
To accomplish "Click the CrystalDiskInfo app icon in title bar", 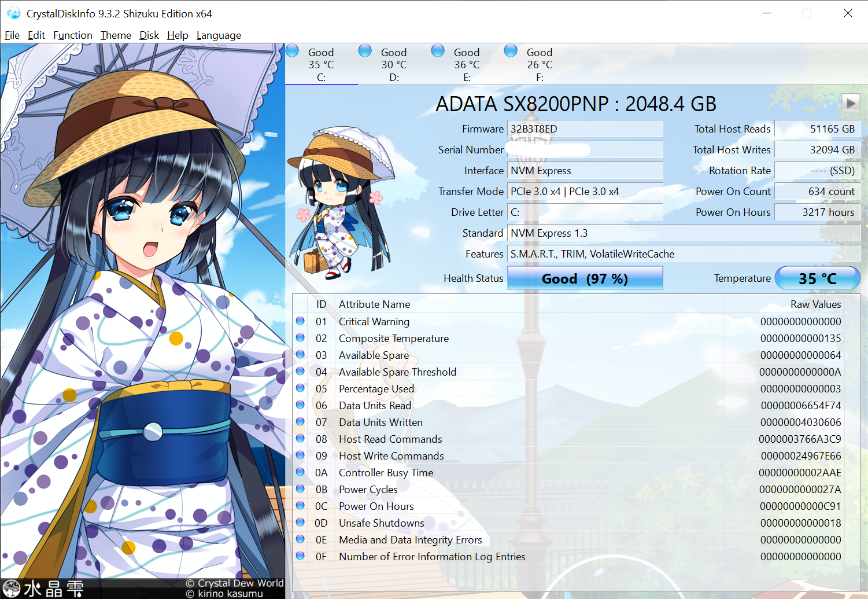I will (x=13, y=13).
